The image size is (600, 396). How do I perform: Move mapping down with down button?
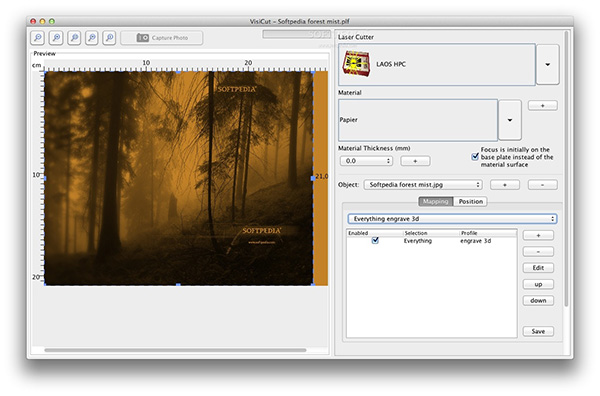click(x=538, y=301)
